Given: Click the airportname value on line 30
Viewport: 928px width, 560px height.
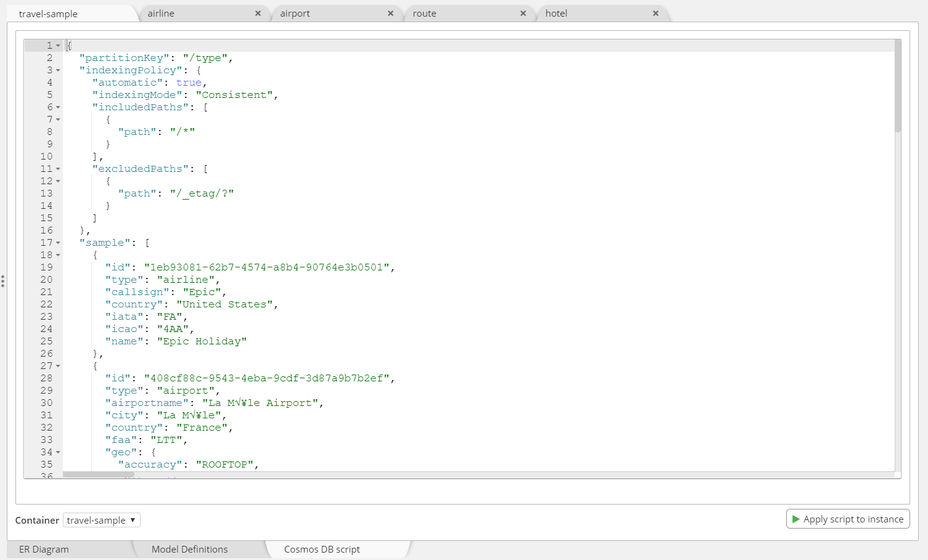Looking at the screenshot, I should 260,403.
